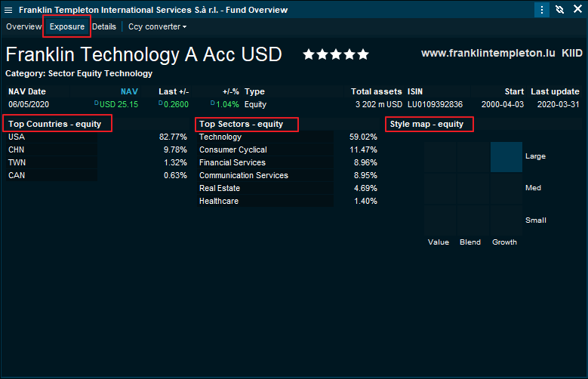The image size is (588, 379).
Task: Open the Details tab
Action: 104,26
